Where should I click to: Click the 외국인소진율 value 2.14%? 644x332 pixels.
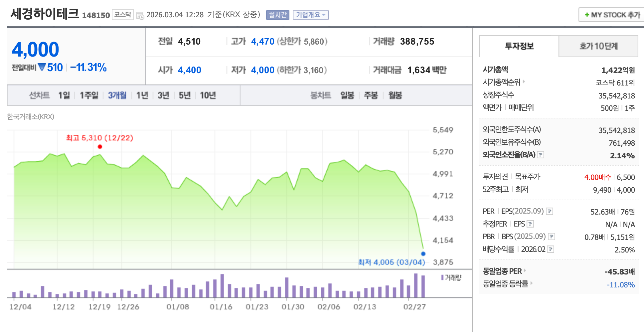point(622,156)
